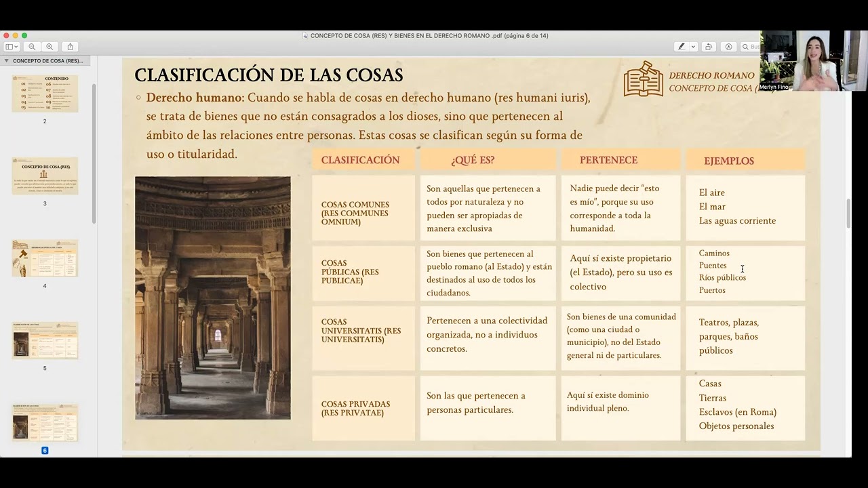The image size is (868, 488).
Task: Click the text "Ríos públicos"
Action: (722, 278)
